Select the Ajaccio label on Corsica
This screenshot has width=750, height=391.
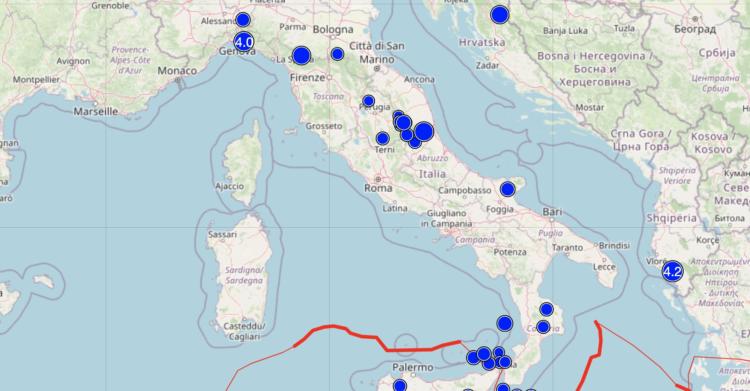(x=230, y=186)
